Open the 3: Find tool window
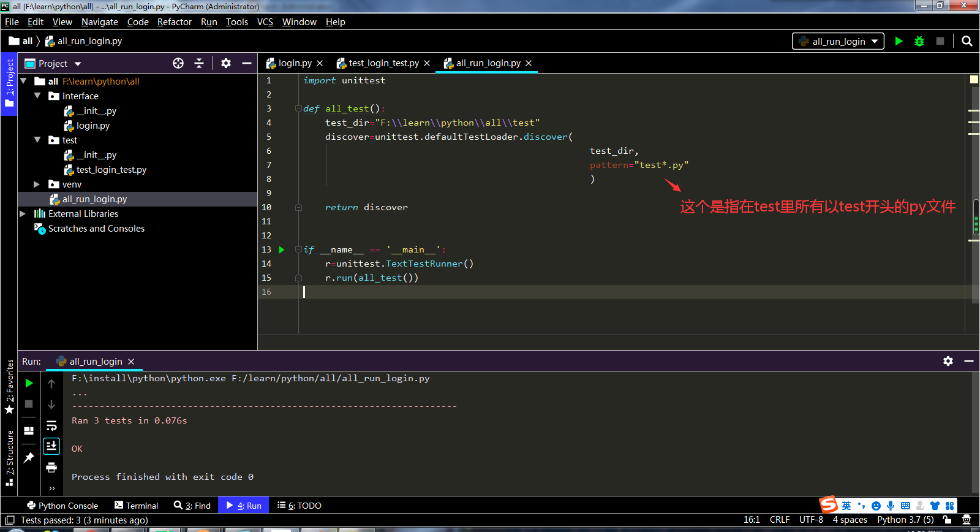 point(192,506)
